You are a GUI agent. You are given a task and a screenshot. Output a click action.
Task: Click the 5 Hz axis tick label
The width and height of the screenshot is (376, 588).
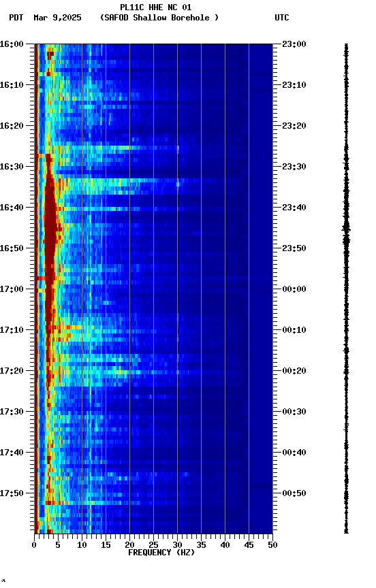[x=58, y=545]
